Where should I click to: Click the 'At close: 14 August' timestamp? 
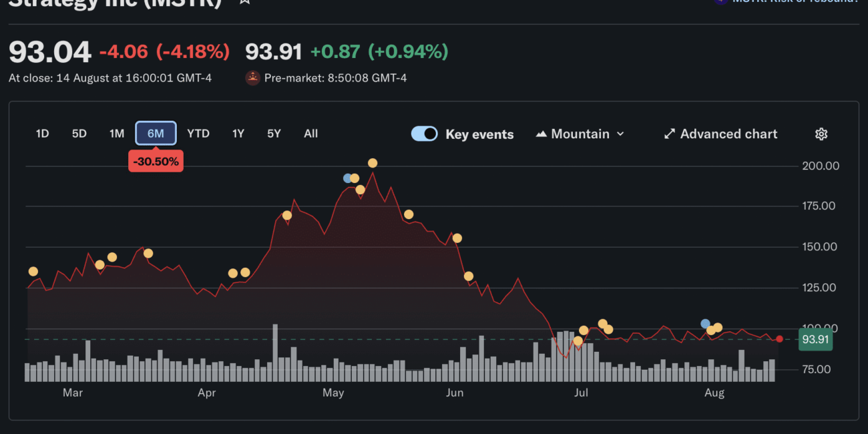(110, 78)
